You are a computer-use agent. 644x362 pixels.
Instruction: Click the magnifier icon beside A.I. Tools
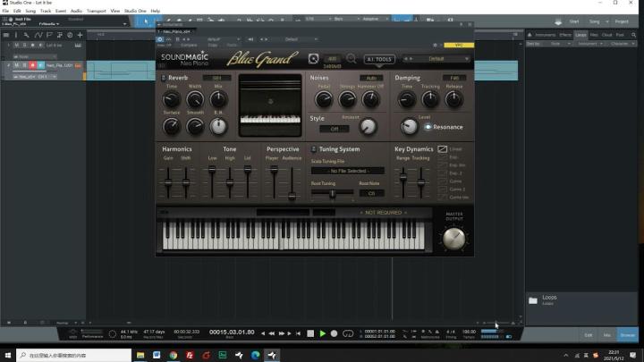pos(352,59)
